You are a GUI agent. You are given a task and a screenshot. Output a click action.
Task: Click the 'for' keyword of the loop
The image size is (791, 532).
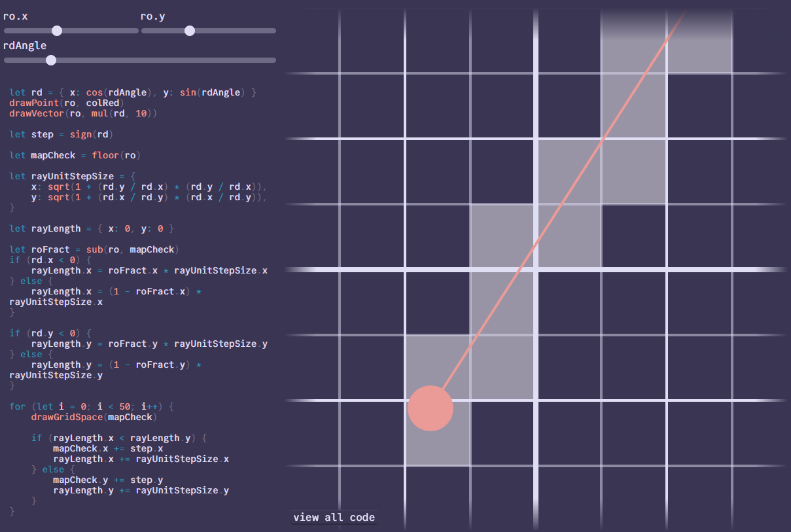18,406
